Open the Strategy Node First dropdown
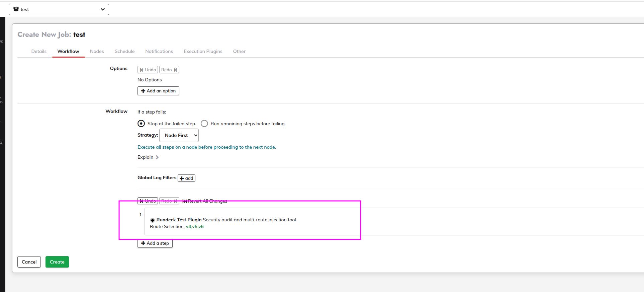The width and height of the screenshot is (644, 292). click(x=179, y=135)
